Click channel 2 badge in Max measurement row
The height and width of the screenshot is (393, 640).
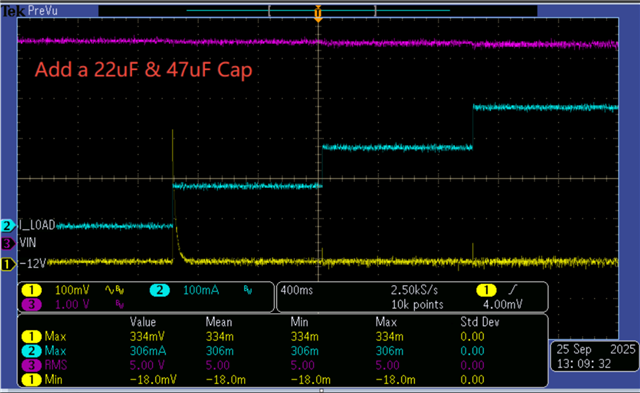point(31,351)
